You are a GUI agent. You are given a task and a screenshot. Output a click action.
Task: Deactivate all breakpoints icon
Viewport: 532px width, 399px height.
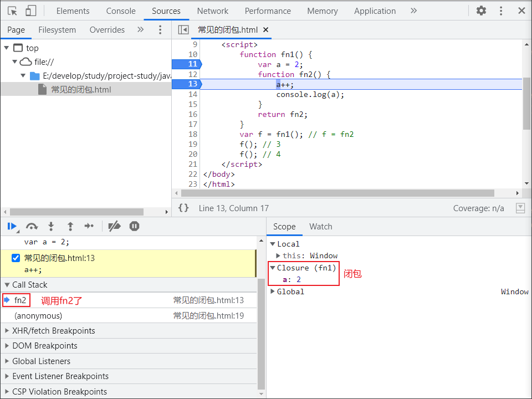114,226
